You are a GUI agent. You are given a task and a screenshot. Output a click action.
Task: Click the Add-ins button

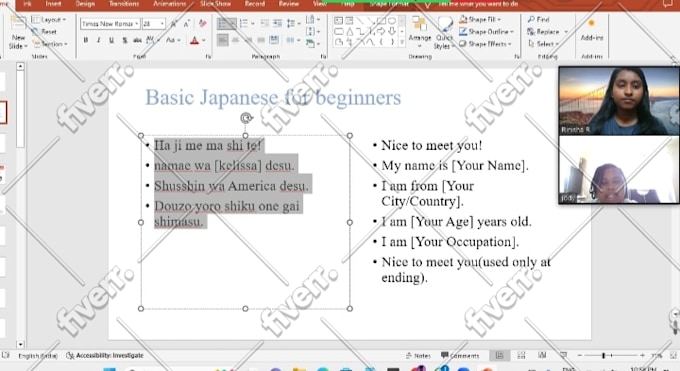click(x=592, y=30)
